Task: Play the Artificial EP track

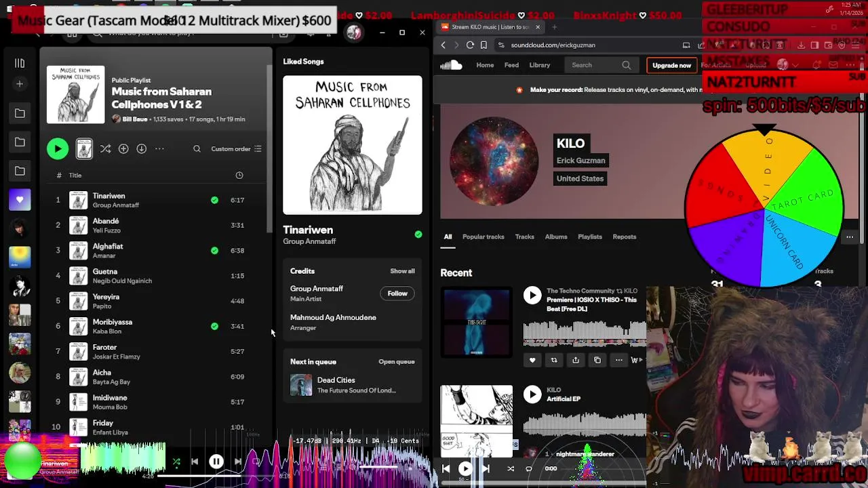Action: coord(532,394)
